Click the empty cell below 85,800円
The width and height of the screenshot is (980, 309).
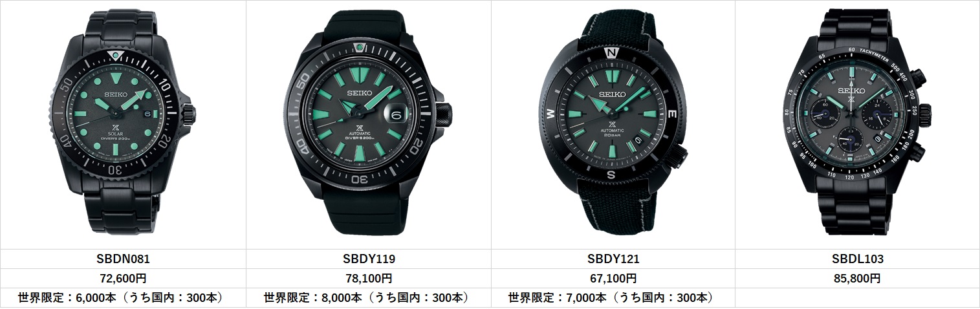click(x=857, y=297)
